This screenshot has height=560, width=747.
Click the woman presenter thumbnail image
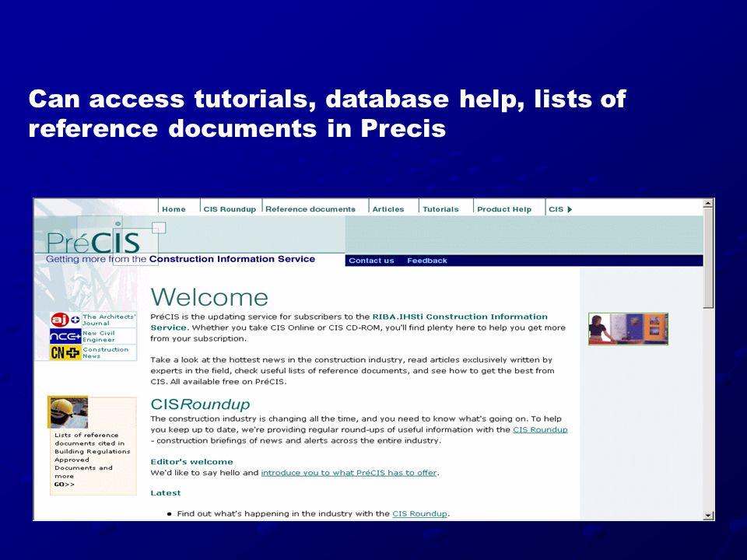tap(629, 328)
